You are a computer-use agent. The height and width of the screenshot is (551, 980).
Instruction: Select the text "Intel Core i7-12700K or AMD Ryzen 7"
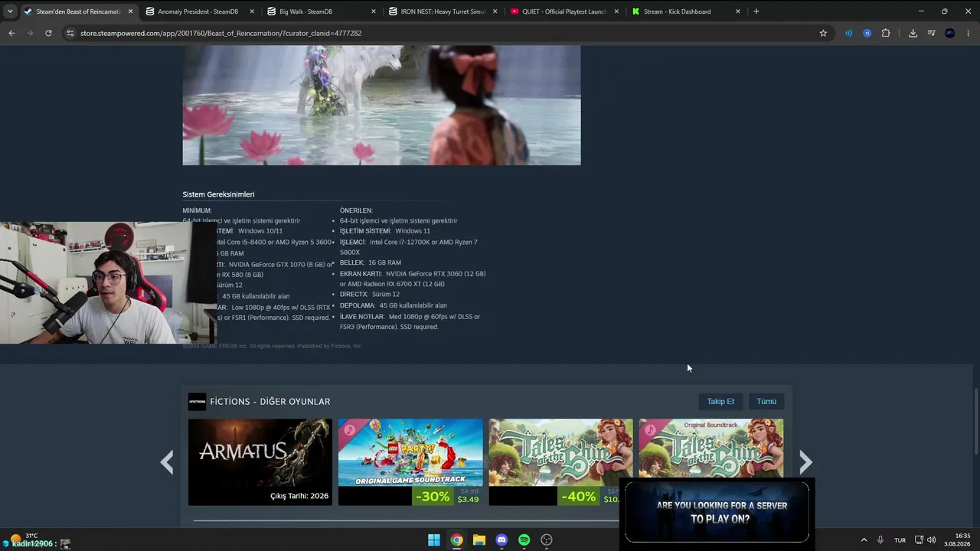pyautogui.click(x=423, y=243)
